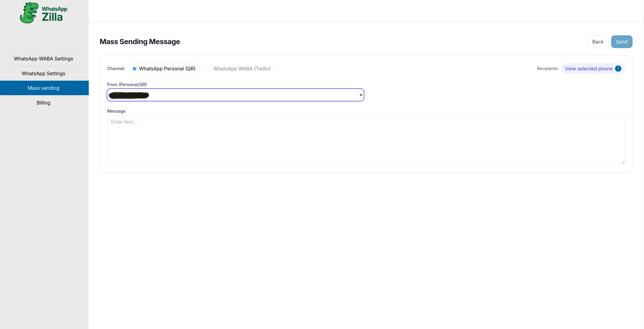The height and width of the screenshot is (329, 644).
Task: Open the Billing sidebar page
Action: click(43, 103)
